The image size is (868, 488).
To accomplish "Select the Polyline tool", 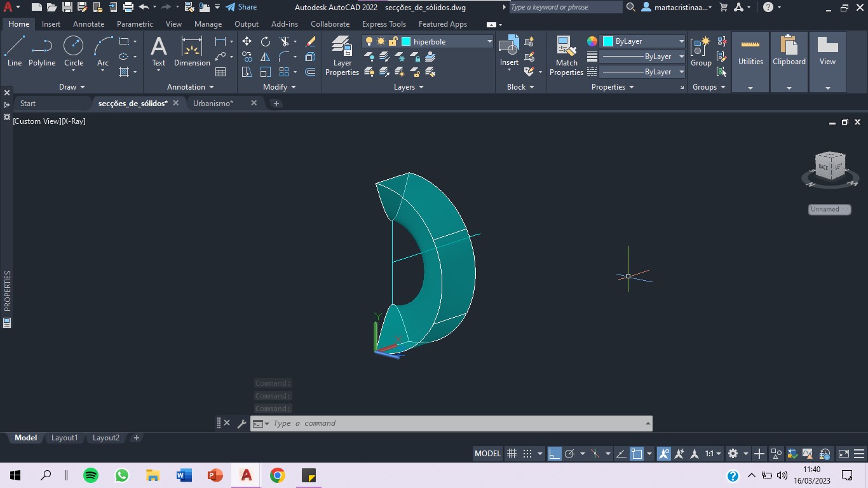I will coord(42,51).
